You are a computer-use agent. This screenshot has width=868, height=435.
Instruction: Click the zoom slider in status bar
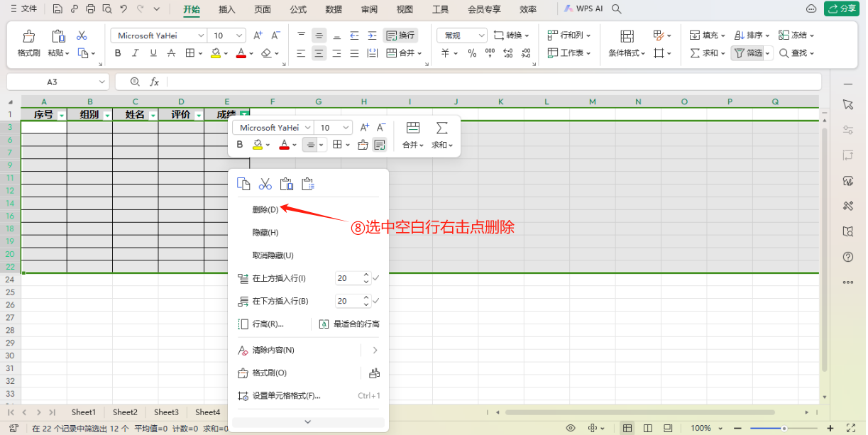784,428
